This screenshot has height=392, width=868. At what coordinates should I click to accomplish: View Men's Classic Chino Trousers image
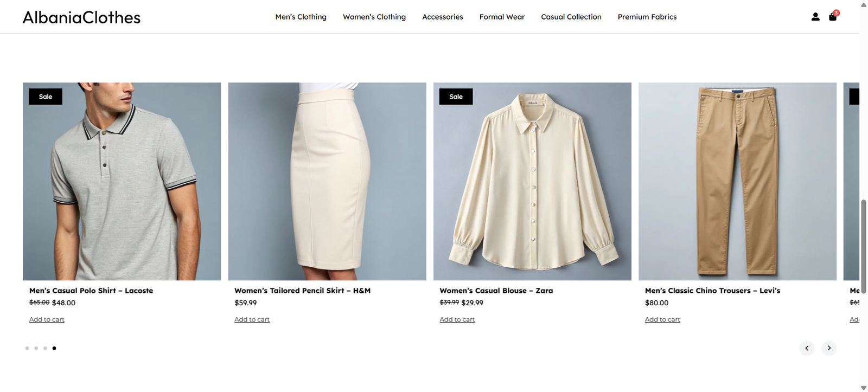pos(737,181)
